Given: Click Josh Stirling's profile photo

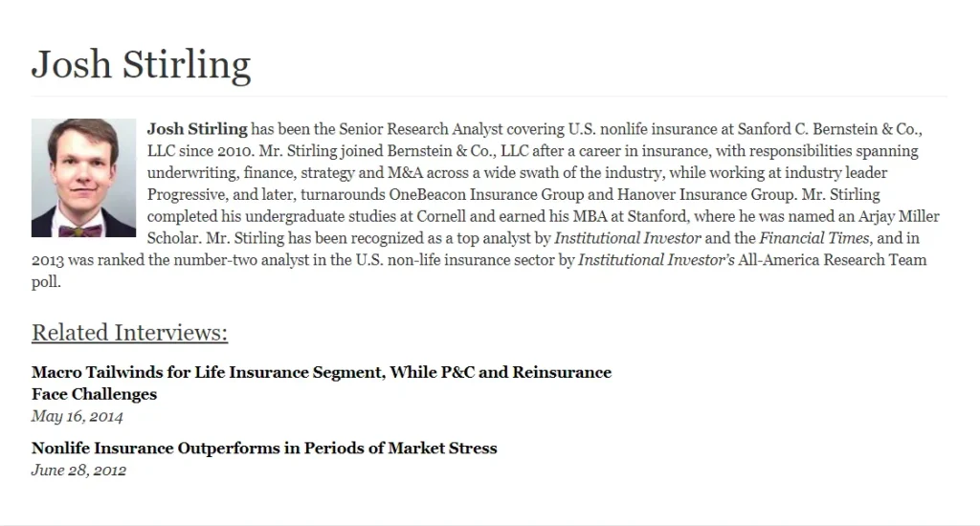Looking at the screenshot, I should [x=83, y=178].
